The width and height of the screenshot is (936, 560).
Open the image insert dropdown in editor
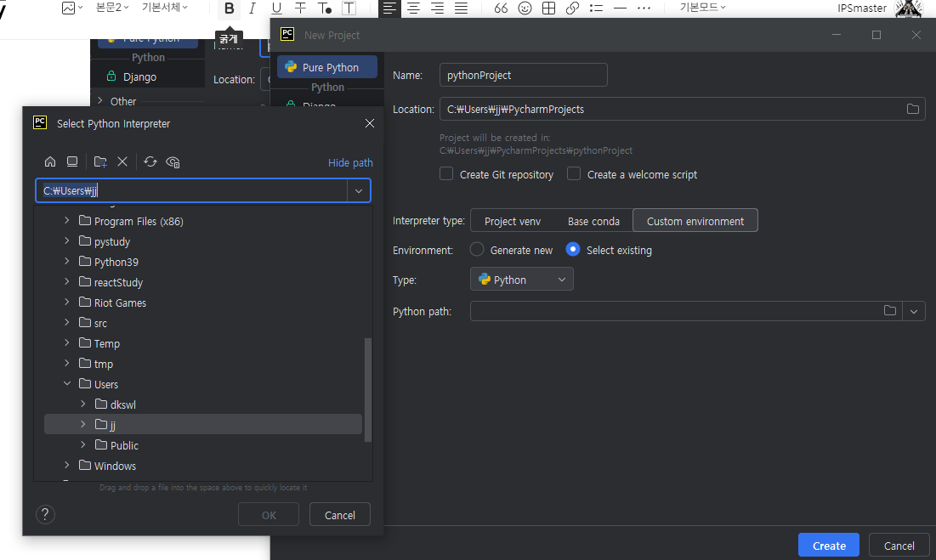72,8
